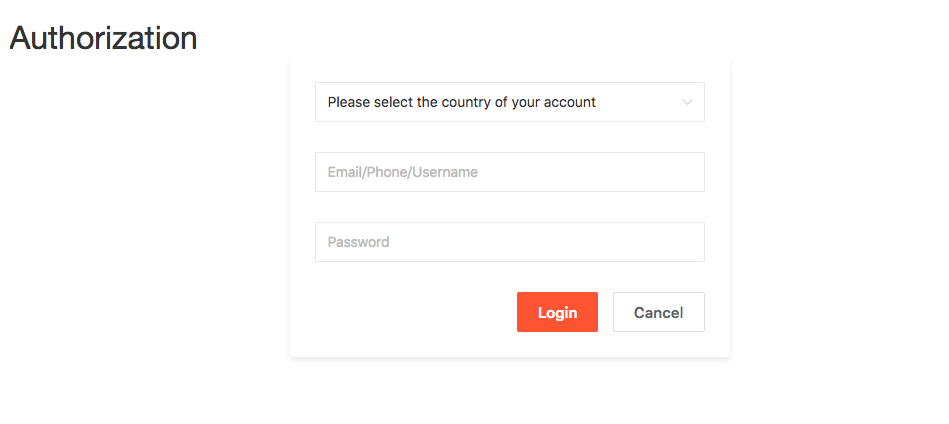Image resolution: width=949 pixels, height=424 pixels.
Task: Click the Login label text
Action: pyautogui.click(x=557, y=312)
